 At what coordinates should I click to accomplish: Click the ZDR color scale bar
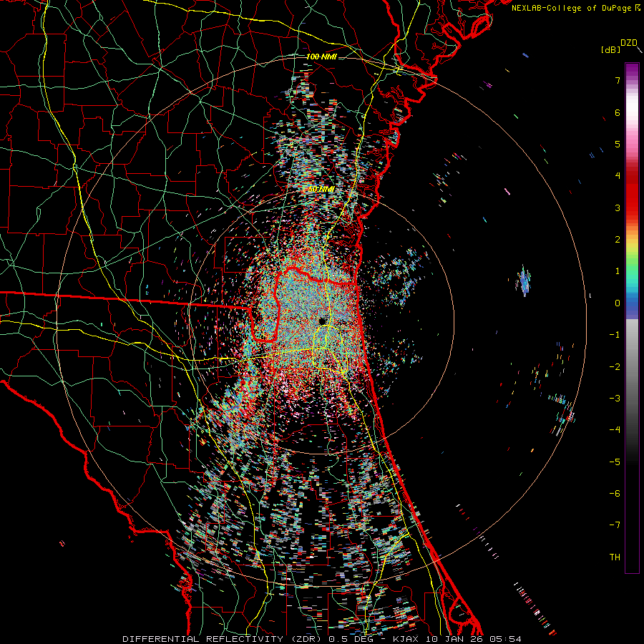click(632, 318)
